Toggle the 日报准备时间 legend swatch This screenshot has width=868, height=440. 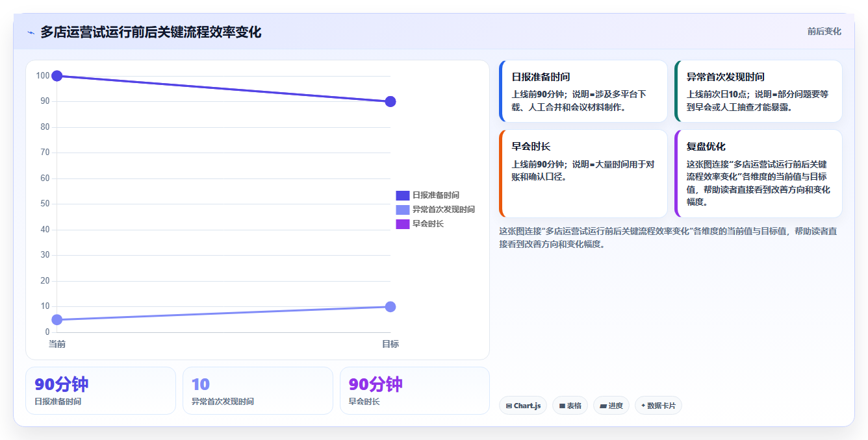click(402, 195)
